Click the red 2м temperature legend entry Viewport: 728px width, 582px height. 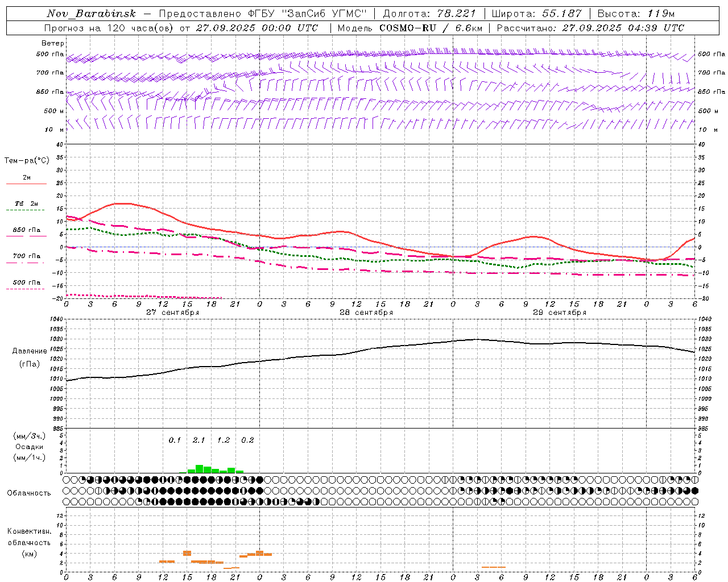26,180
